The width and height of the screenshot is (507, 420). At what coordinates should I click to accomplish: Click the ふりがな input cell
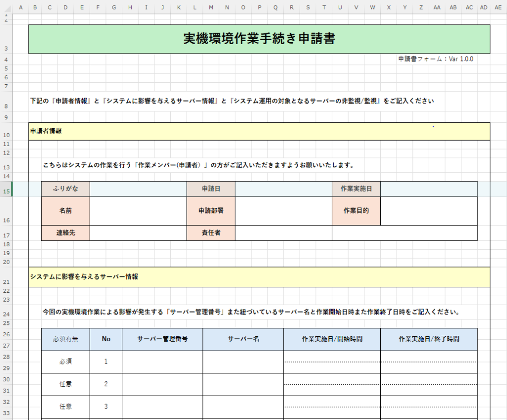tap(138, 189)
